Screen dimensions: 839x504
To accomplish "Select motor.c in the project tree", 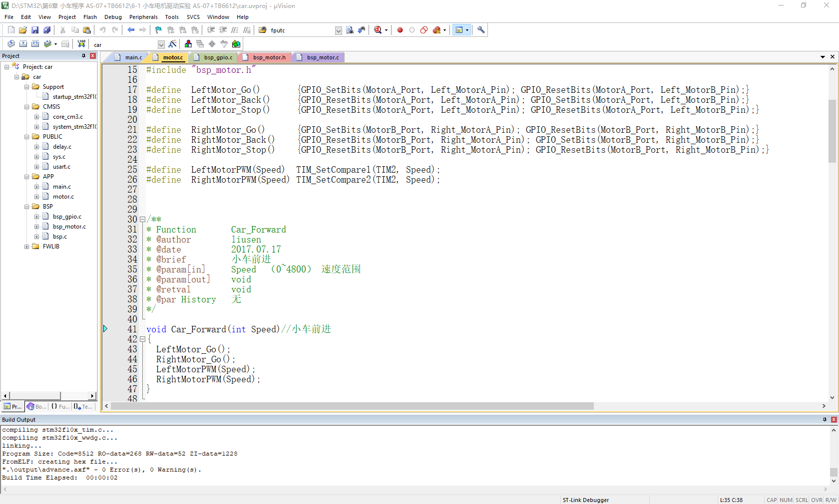I will pyautogui.click(x=63, y=197).
